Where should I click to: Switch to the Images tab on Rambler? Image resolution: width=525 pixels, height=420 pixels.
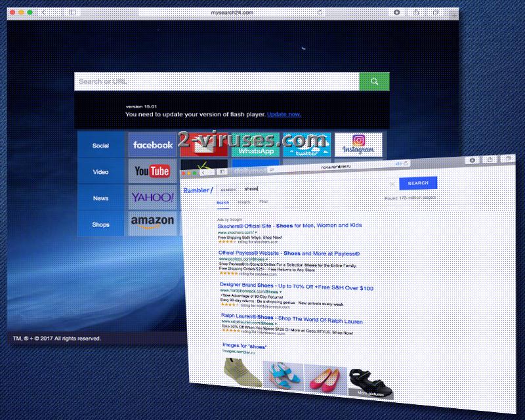pos(243,203)
